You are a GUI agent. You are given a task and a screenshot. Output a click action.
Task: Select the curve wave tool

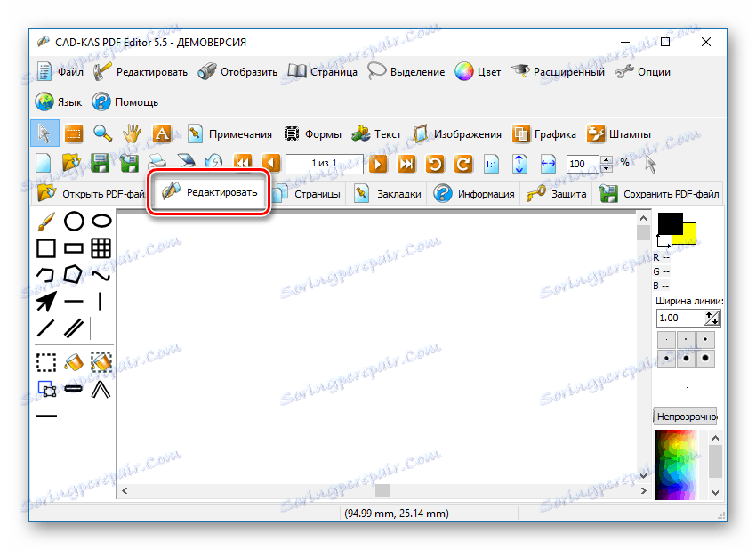pyautogui.click(x=101, y=276)
